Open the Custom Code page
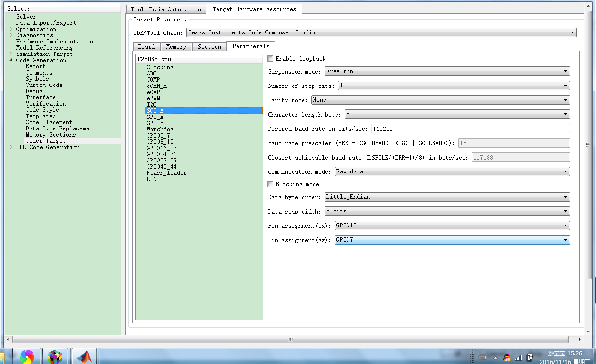The height and width of the screenshot is (364, 596). coord(44,85)
